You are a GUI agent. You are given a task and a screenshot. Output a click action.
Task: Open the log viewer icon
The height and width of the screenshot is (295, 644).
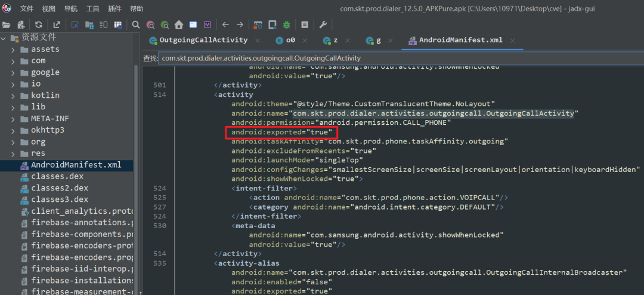point(305,24)
